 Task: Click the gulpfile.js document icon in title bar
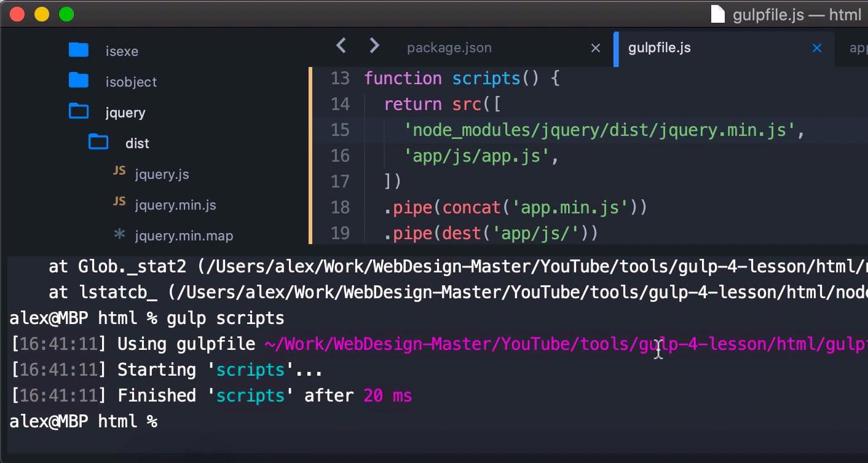[717, 14]
